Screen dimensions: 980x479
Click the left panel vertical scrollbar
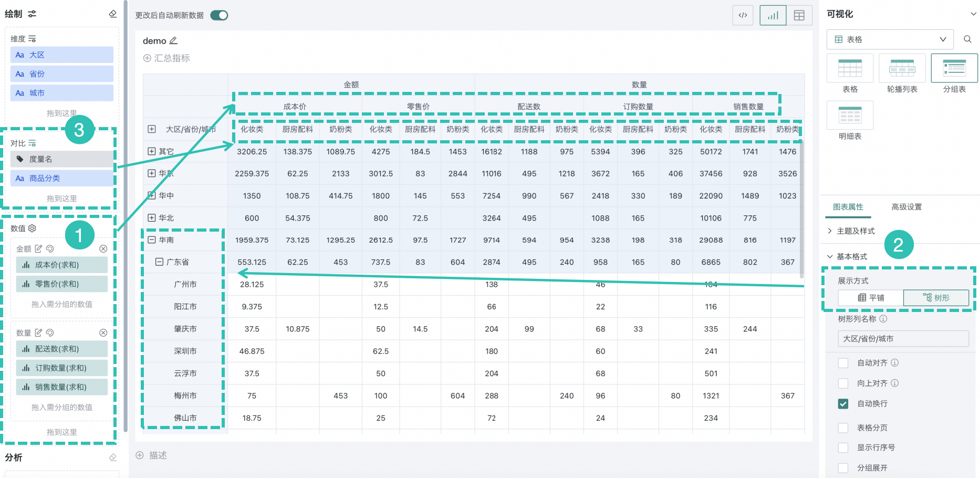click(x=126, y=215)
